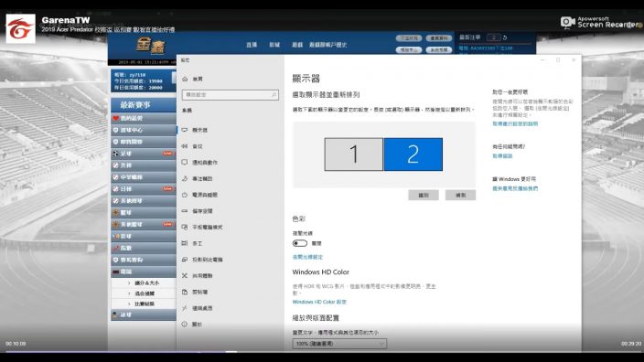Select Clipboard (剪貼簿) icon in sidebar
This screenshot has width=644, height=362.
185,292
